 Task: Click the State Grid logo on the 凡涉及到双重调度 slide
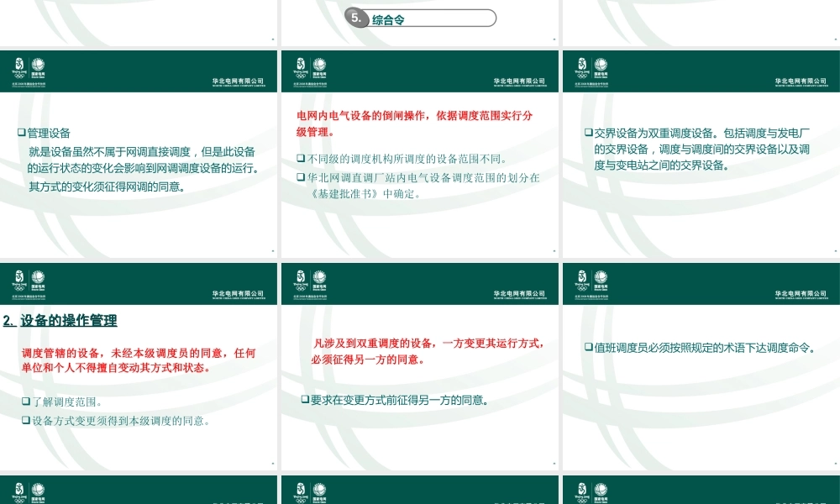click(x=319, y=280)
